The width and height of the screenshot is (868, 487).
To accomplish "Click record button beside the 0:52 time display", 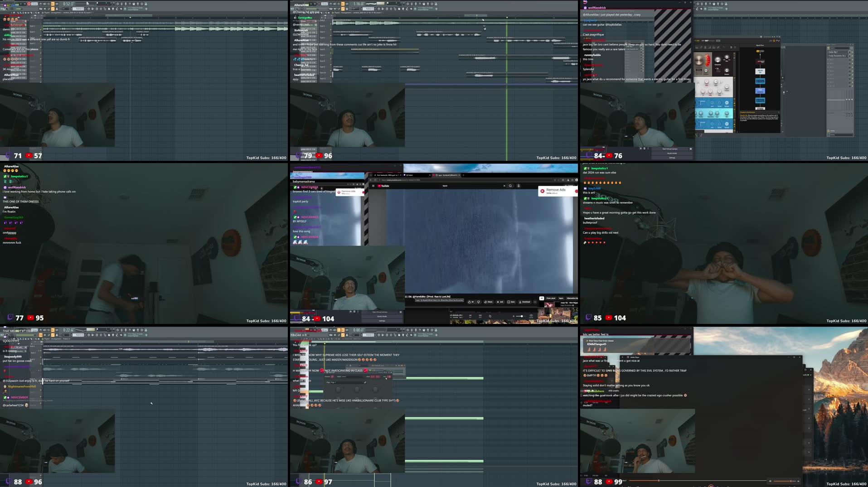I will point(29,4).
